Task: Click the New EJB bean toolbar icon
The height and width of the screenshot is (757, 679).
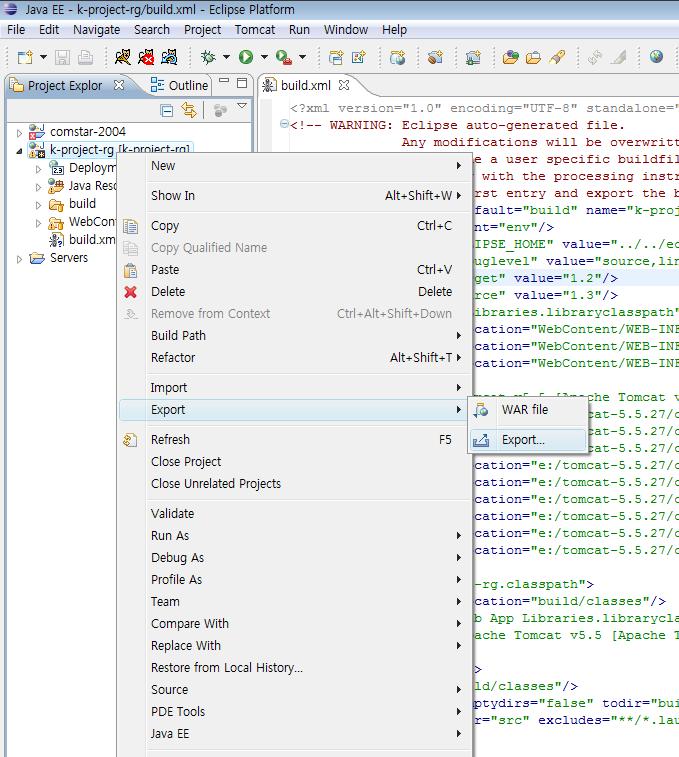Action: tap(435, 57)
